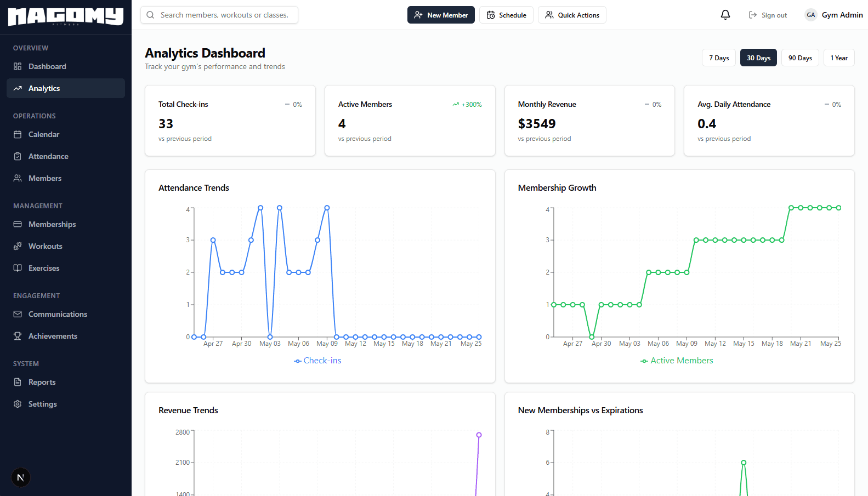Viewport: 868px width, 496px height.
Task: Click the Analytics trend icon in sidebar
Action: [x=18, y=88]
